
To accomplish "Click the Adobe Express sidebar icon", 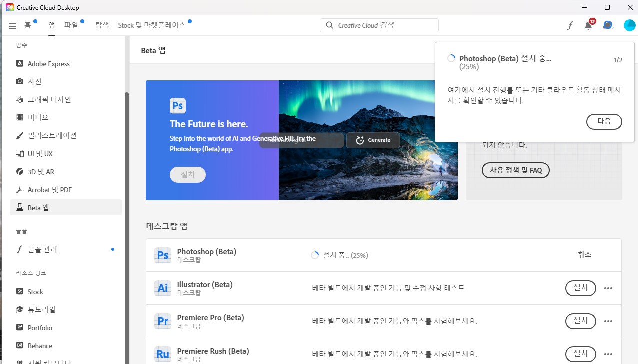I will click(20, 64).
